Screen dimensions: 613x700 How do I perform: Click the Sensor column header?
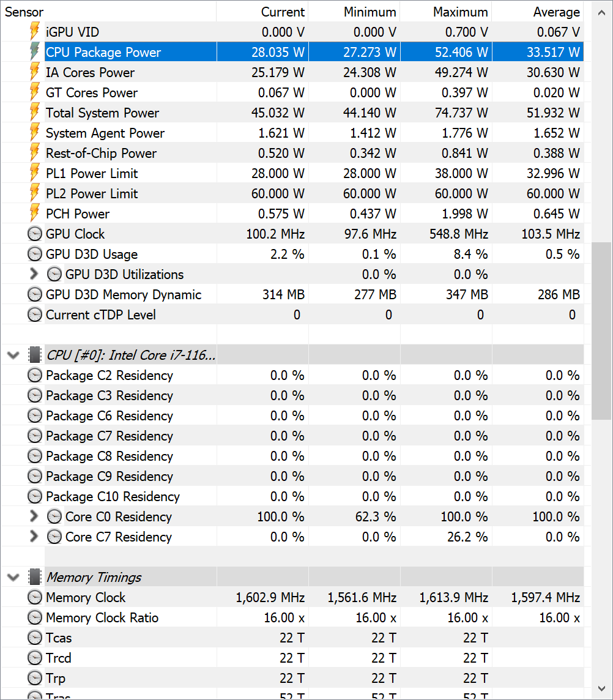click(x=24, y=12)
